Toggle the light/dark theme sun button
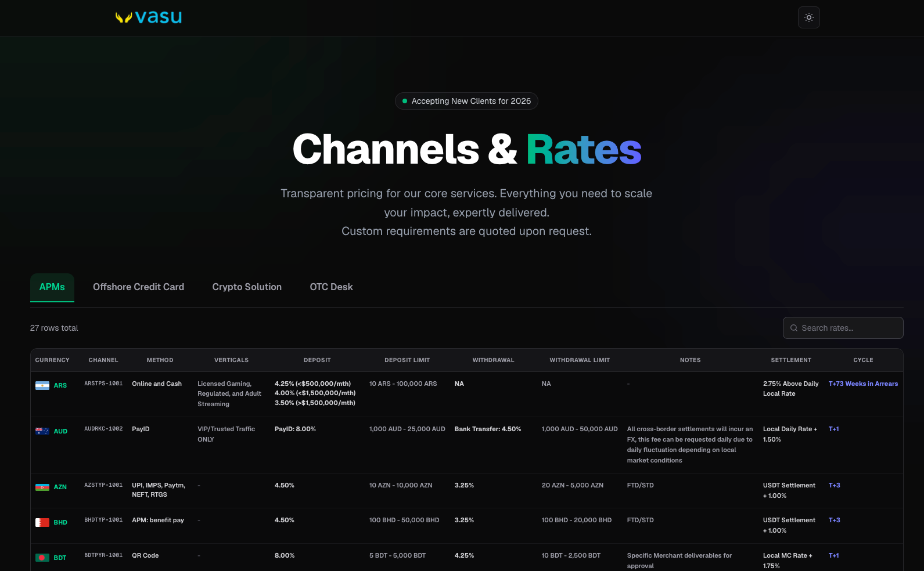This screenshot has height=571, width=924. pyautogui.click(x=809, y=17)
